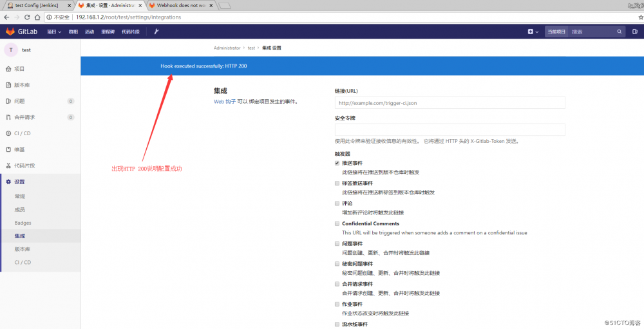Viewport: 644px width, 329px height.
Task: Click the plus new item icon
Action: click(530, 32)
